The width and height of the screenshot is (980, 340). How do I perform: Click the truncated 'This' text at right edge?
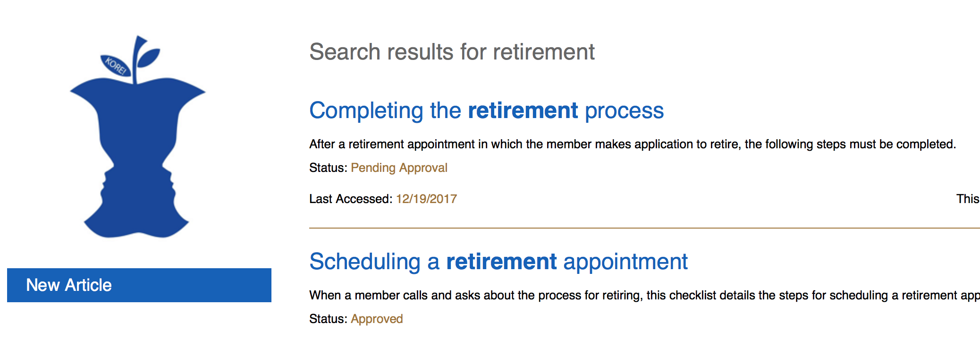968,199
